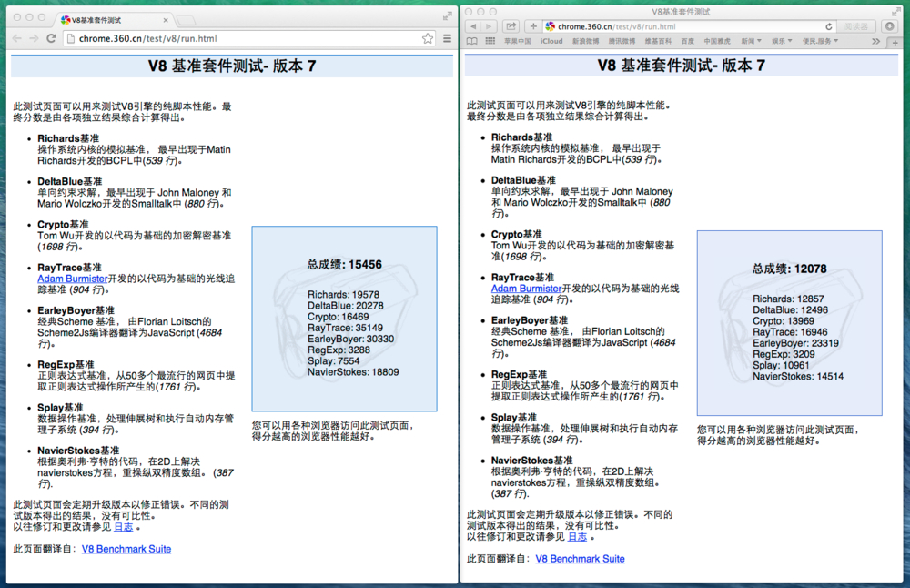Image resolution: width=910 pixels, height=588 pixels.
Task: Click Adam Burmister link in Chrome window
Action: point(73,279)
